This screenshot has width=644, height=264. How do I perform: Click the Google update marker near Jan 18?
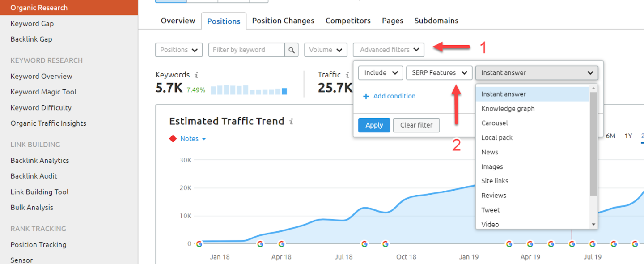(x=199, y=244)
